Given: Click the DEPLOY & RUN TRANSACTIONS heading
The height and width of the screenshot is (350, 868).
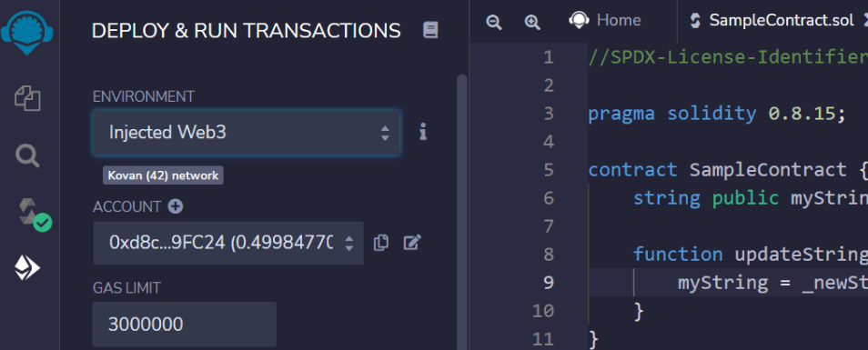Looking at the screenshot, I should coord(246,30).
